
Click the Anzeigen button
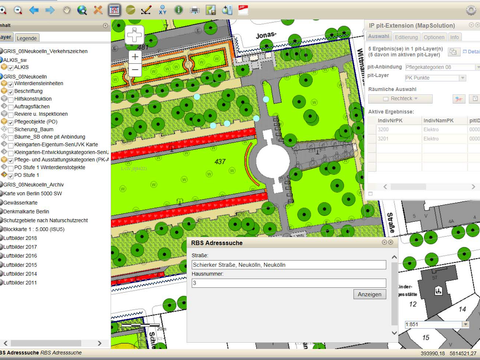[370, 294]
